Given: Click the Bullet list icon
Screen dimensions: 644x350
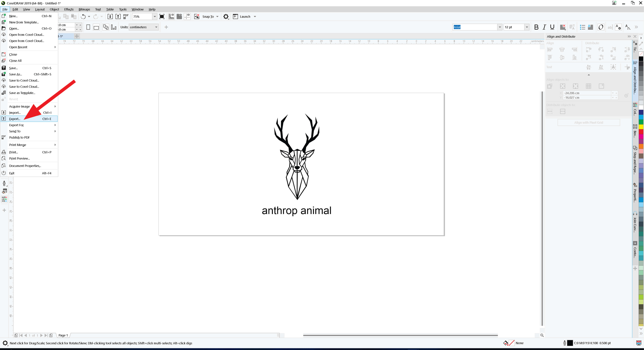Looking at the screenshot, I should [582, 27].
